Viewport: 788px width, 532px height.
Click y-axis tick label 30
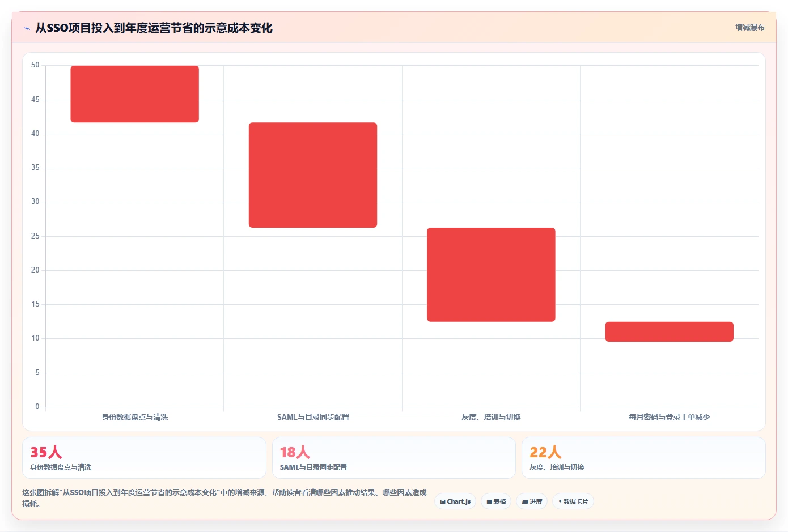[x=35, y=202]
